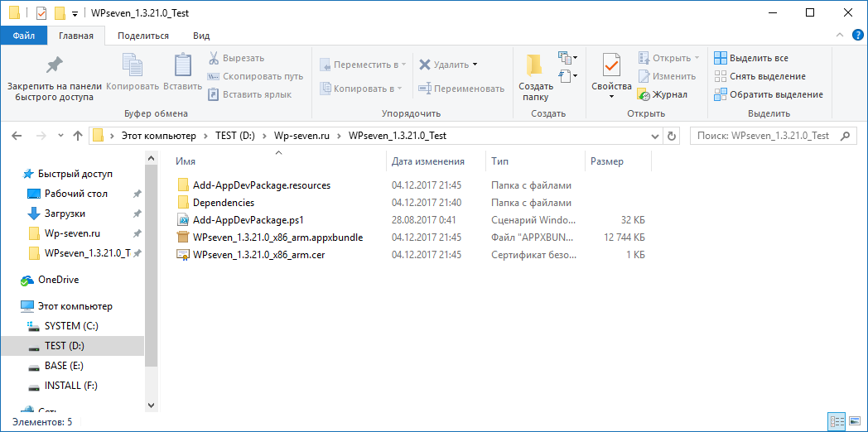Click the search box for WPseven_1.3.21.0_Test
The image size is (868, 432).
(x=762, y=136)
